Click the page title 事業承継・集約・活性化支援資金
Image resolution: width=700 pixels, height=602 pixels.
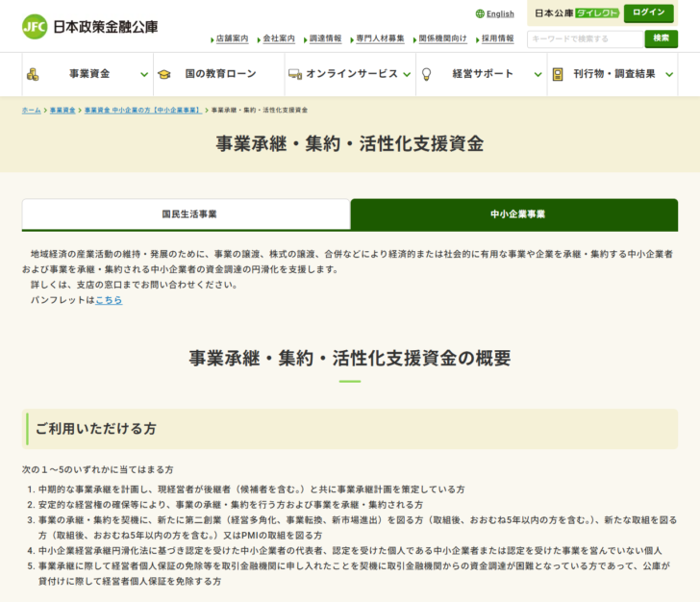(x=350, y=144)
